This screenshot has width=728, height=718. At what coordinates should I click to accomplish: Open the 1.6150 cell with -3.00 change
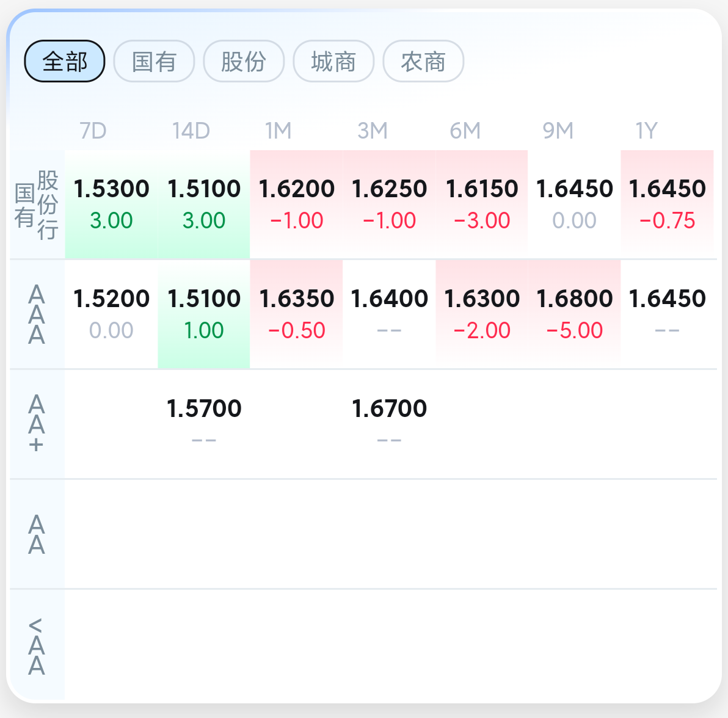[482, 205]
